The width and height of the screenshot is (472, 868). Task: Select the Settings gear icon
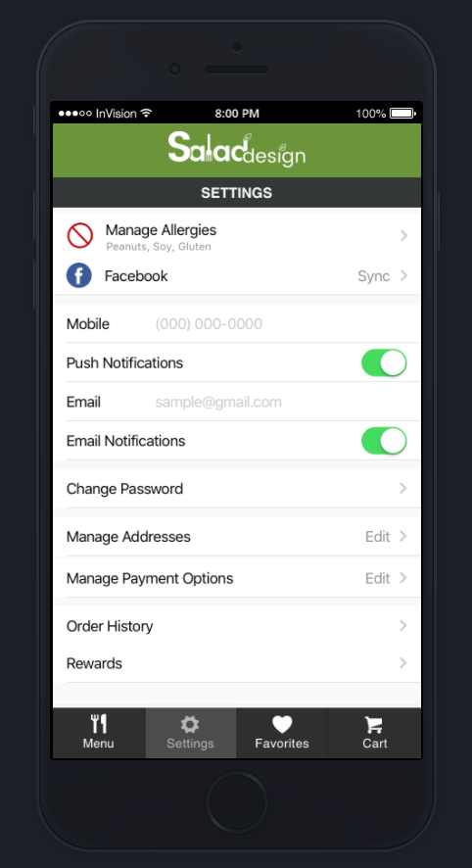190,724
